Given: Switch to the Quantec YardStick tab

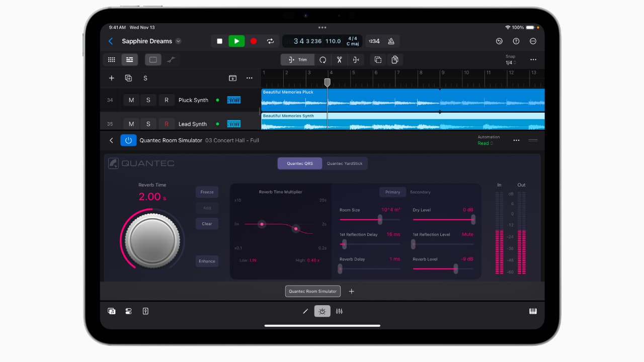Looking at the screenshot, I should 345,163.
